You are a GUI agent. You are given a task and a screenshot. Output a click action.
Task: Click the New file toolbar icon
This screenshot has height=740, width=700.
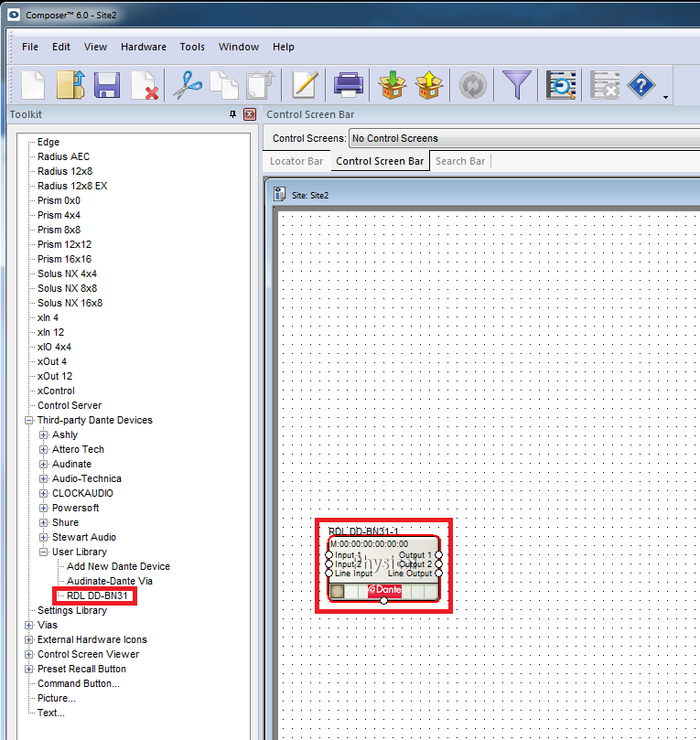pyautogui.click(x=33, y=85)
